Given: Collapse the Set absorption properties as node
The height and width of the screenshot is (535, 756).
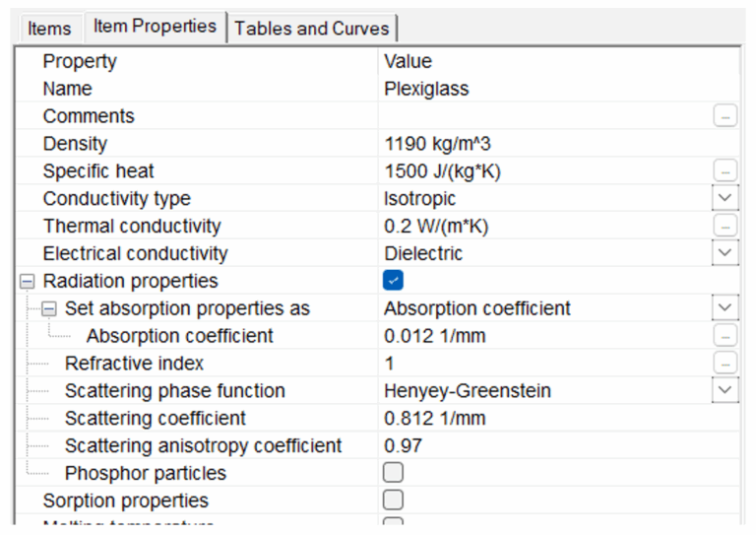Looking at the screenshot, I should (48, 309).
